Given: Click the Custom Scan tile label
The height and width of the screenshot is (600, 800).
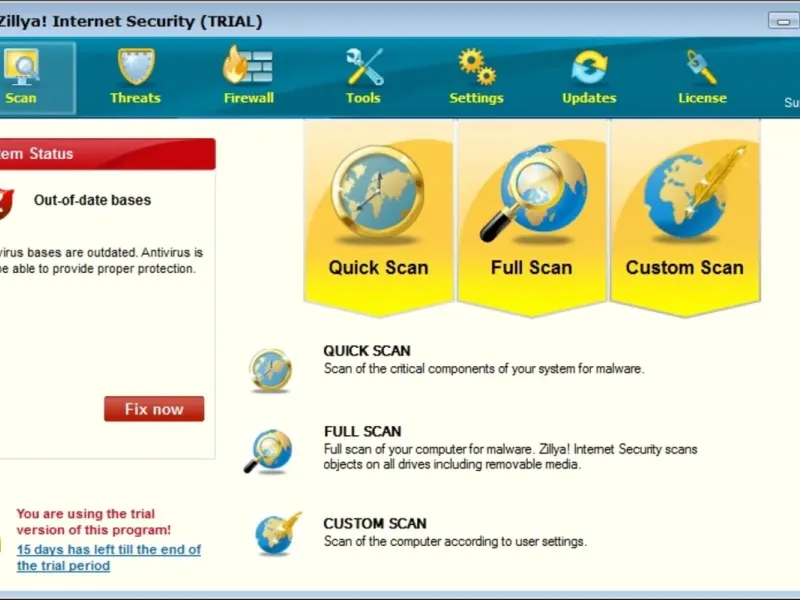Looking at the screenshot, I should point(685,267).
